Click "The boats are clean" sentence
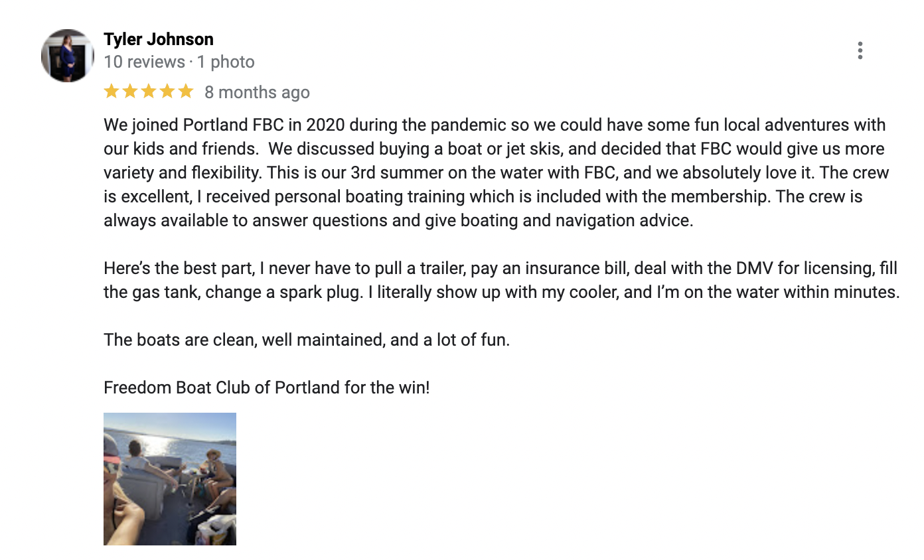The image size is (924, 560). coord(307,340)
